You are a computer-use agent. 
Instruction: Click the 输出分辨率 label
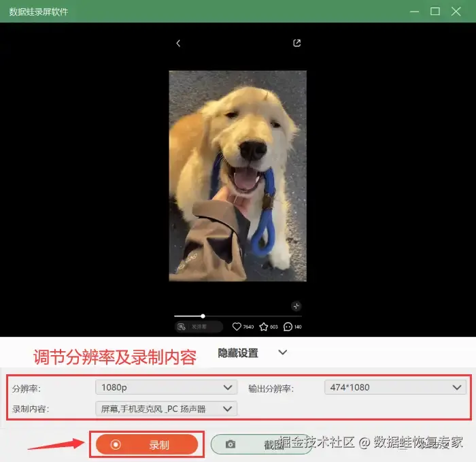(271, 389)
